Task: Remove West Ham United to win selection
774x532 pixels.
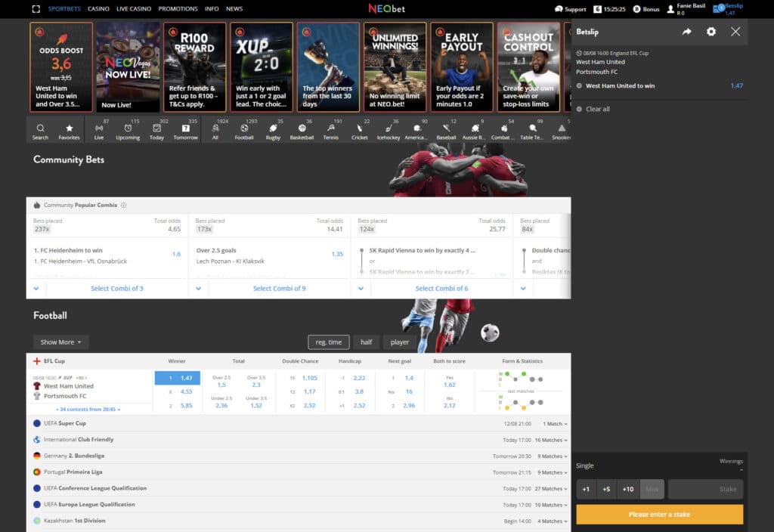Action: [x=579, y=86]
